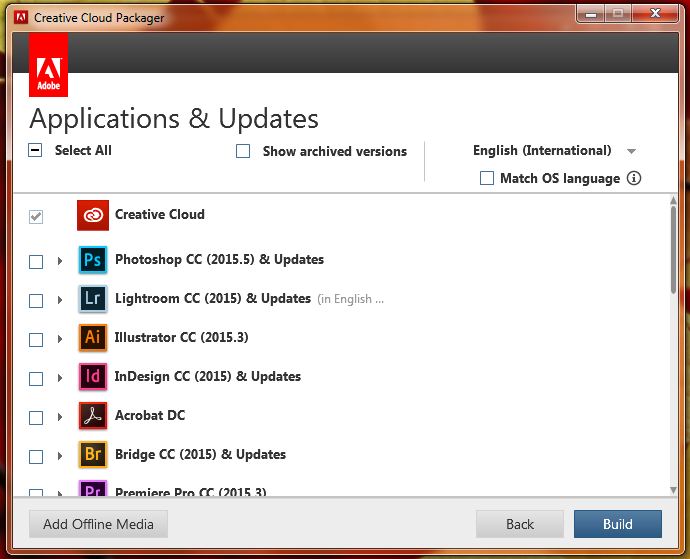Expand the Photoshop CC (2015.5) entry
This screenshot has height=559, width=690.
60,261
